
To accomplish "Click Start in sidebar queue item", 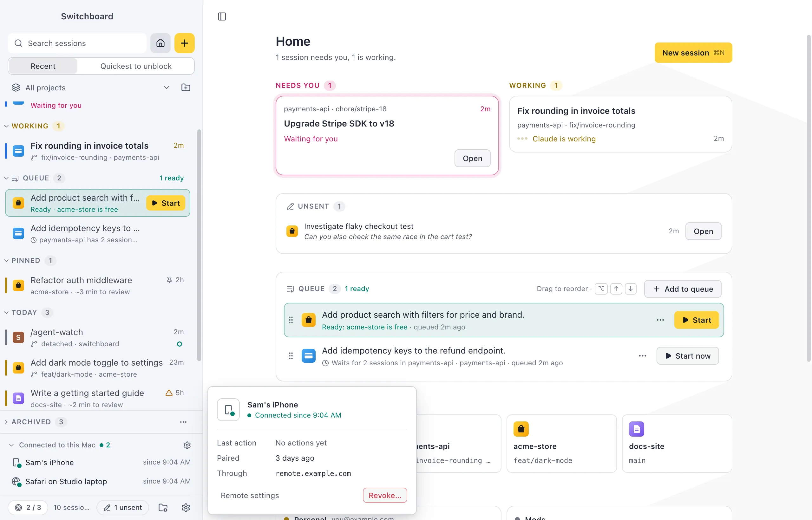I will (x=166, y=203).
